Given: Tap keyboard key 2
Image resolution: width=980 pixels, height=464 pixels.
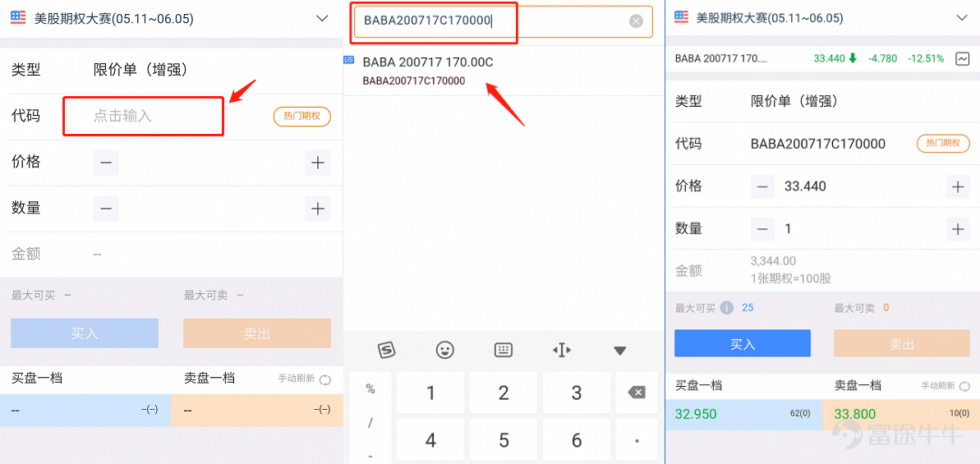Looking at the screenshot, I should point(503,393).
